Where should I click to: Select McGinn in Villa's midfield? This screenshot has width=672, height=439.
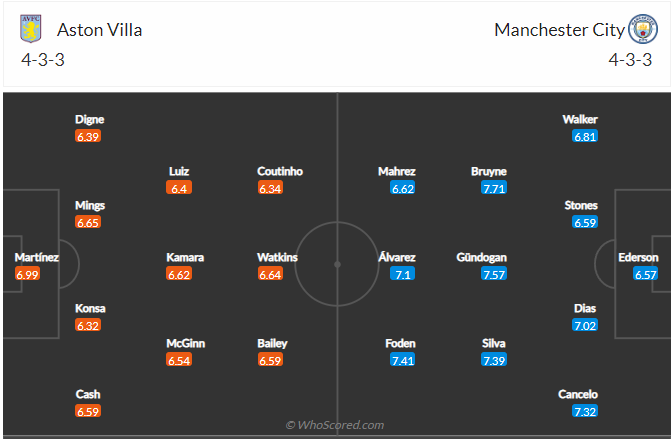pos(185,343)
